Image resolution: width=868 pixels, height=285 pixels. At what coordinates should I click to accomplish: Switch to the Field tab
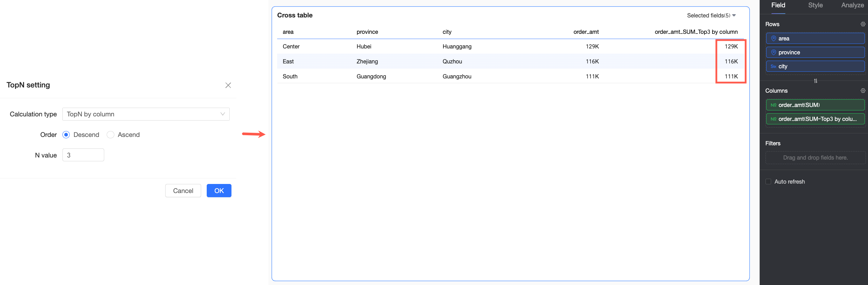[778, 5]
